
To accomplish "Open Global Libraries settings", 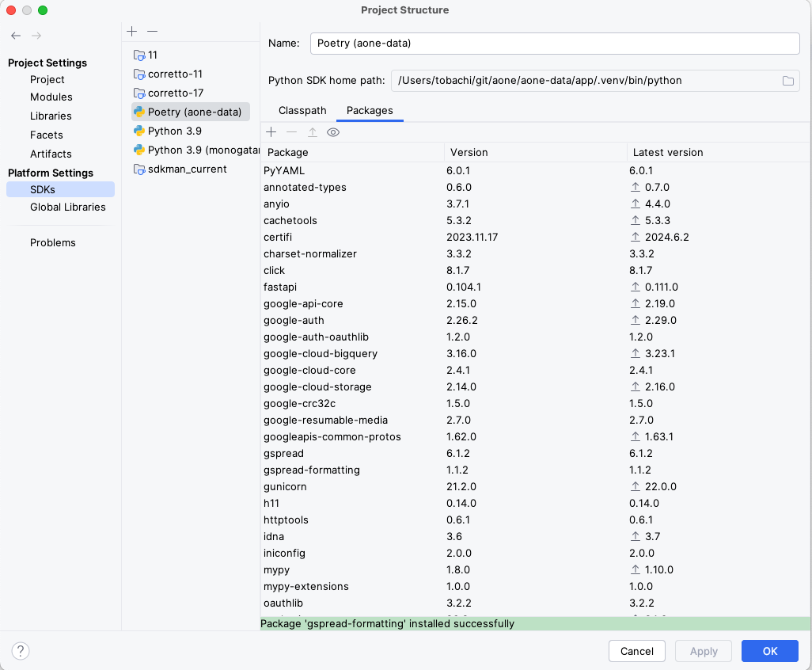I will coord(68,207).
